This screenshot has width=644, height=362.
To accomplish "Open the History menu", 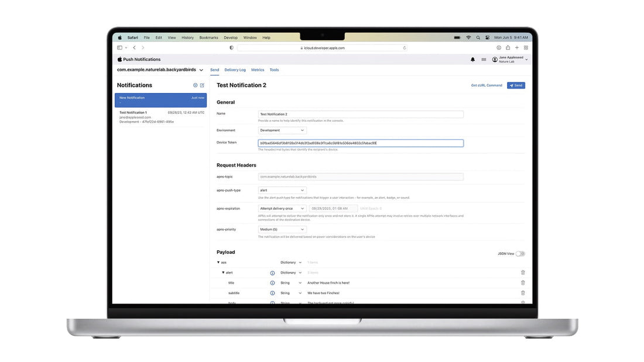I will tap(188, 37).
